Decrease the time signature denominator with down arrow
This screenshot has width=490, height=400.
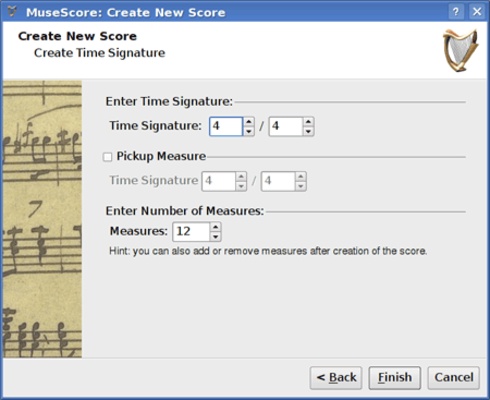coord(308,131)
